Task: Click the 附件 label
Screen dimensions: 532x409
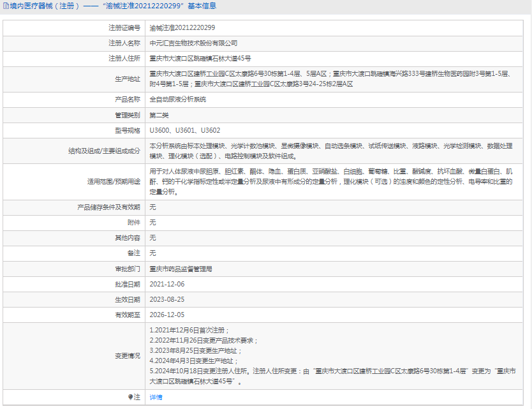Action: (134, 222)
